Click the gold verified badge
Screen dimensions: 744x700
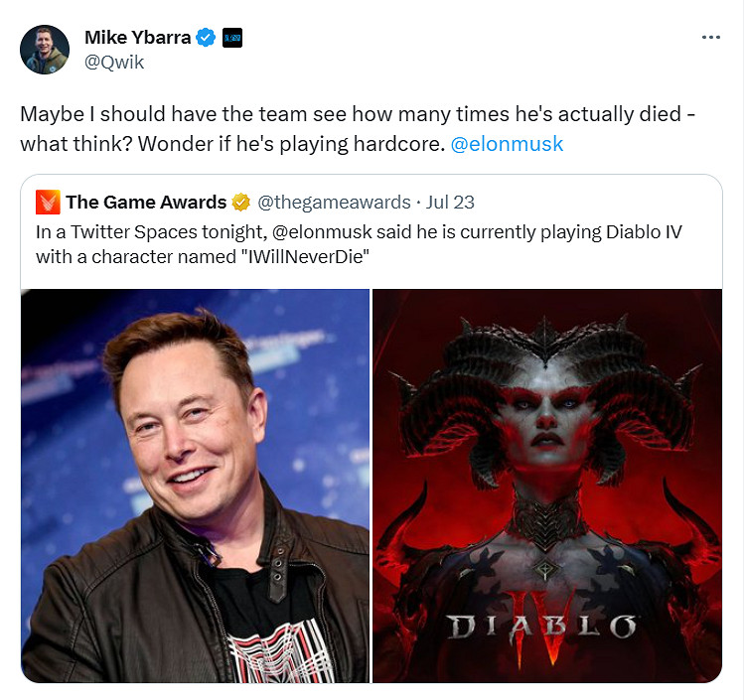click(x=241, y=202)
